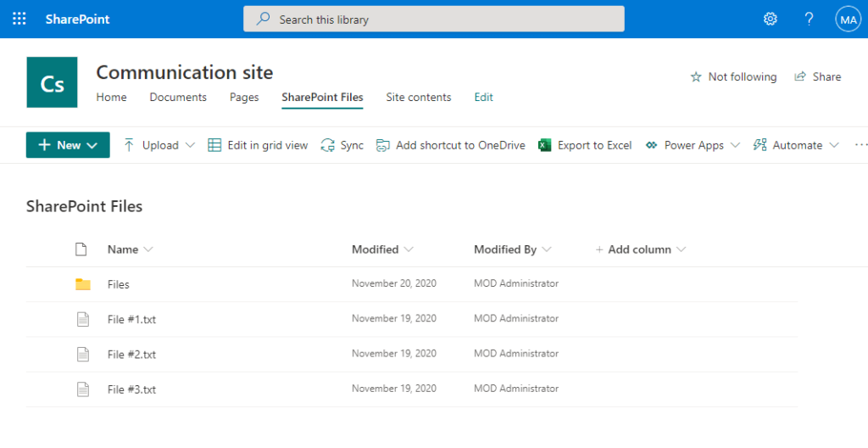This screenshot has width=868, height=448.
Task: Open the Documents navigation tab
Action: point(178,97)
